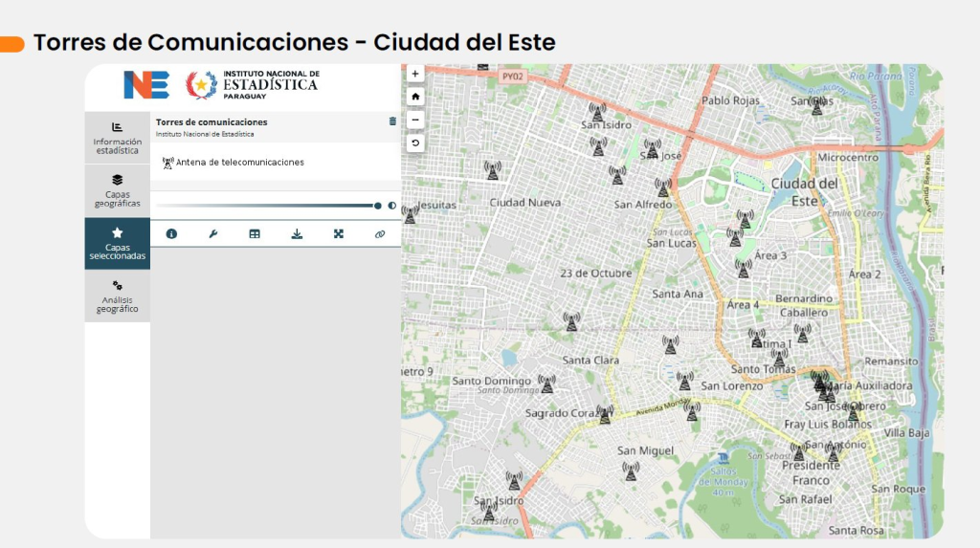Select the Capas seleccionadas tab
The image size is (980, 548).
tap(117, 243)
